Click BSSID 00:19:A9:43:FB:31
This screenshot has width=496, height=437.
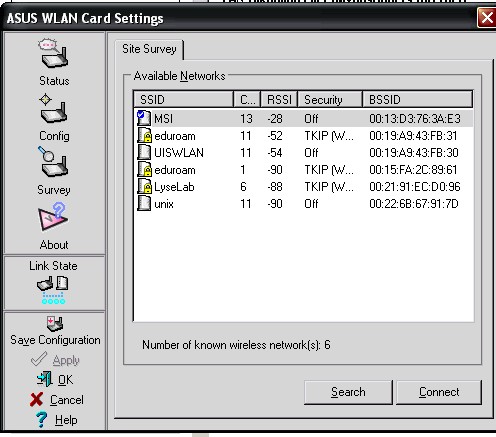[x=413, y=136]
